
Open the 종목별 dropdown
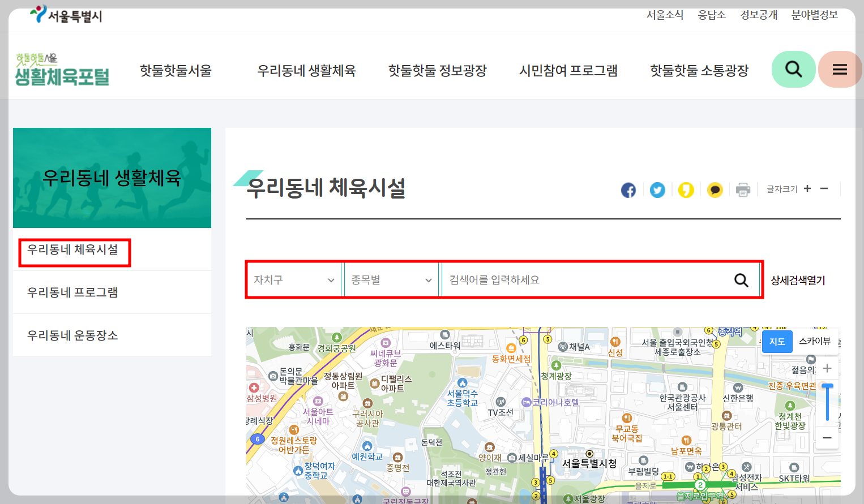coord(391,279)
